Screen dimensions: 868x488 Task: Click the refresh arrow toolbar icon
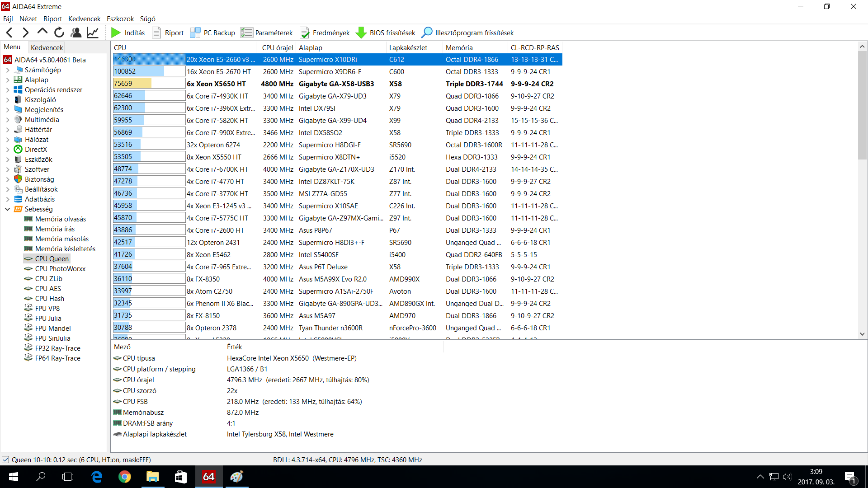59,33
